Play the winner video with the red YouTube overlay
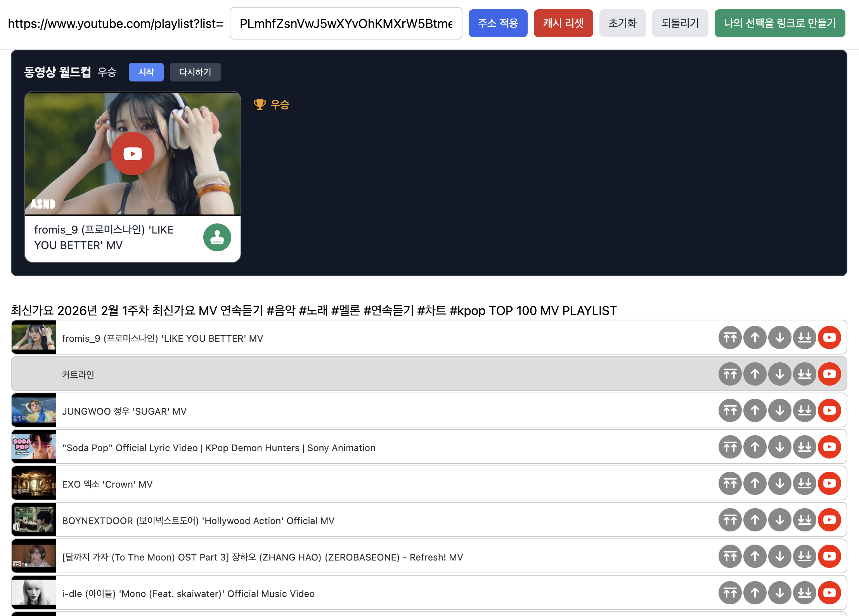 tap(133, 154)
